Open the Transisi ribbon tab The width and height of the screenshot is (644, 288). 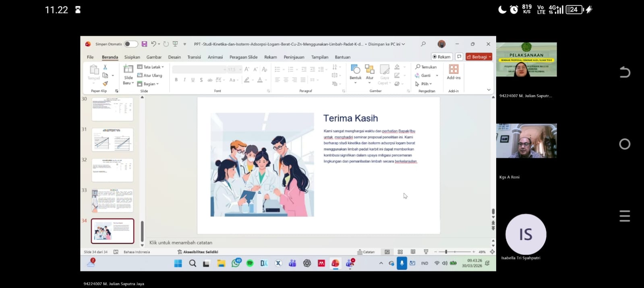pyautogui.click(x=194, y=57)
